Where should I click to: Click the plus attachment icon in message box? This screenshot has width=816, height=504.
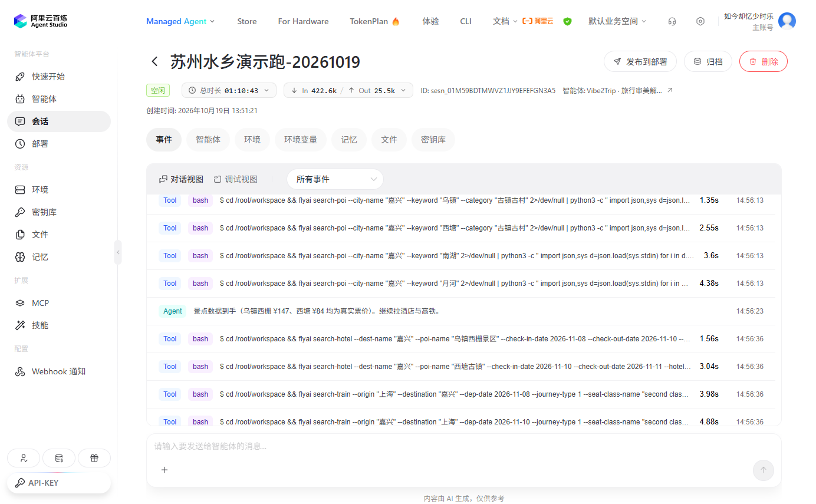coord(164,470)
